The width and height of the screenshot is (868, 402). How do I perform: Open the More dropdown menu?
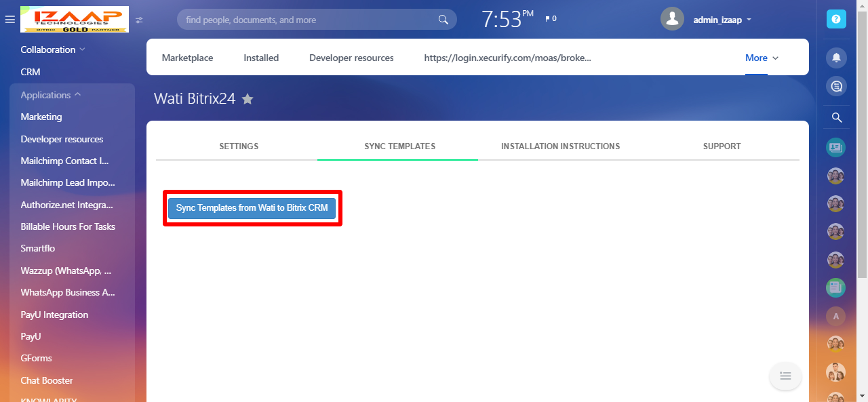(762, 58)
